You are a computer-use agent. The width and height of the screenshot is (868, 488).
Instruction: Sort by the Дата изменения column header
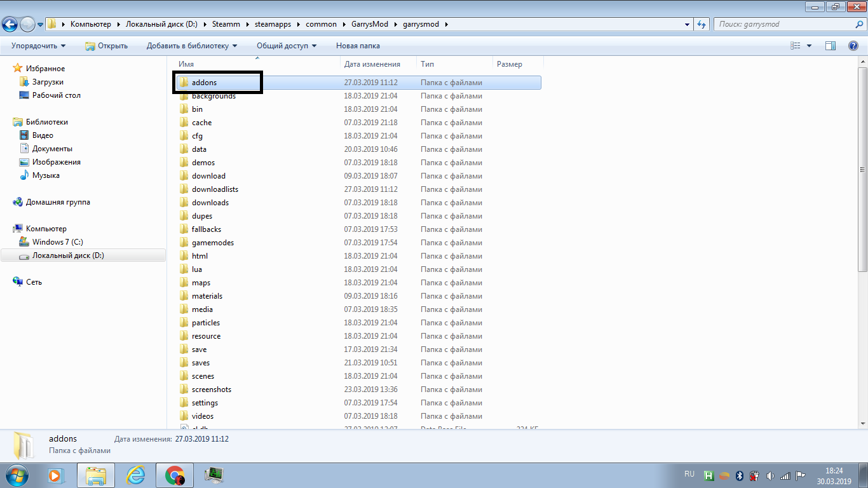[x=372, y=64]
